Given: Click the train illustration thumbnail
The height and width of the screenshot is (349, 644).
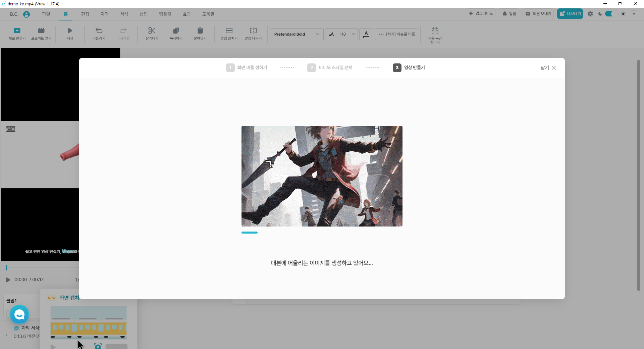Looking at the screenshot, I should 89,322.
